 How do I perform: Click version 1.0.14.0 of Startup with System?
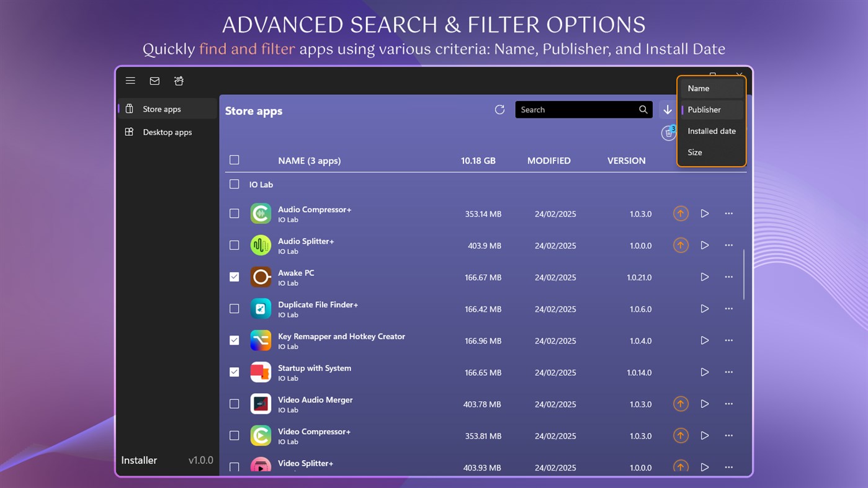tap(639, 373)
